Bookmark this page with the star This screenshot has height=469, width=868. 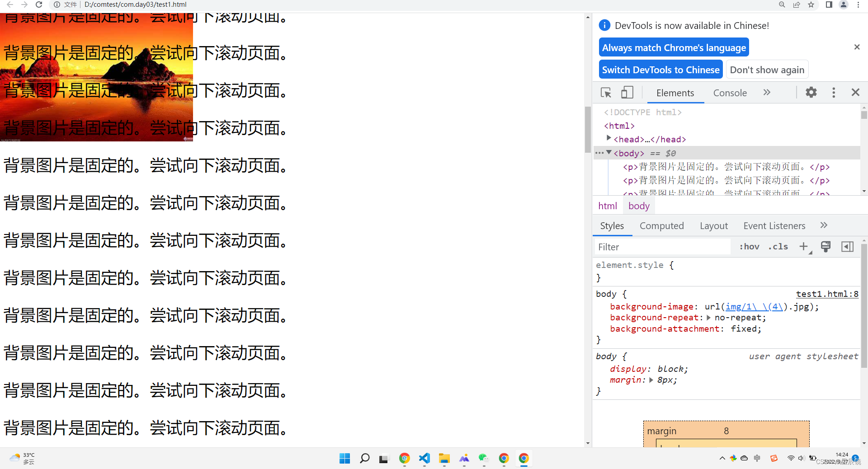(811, 5)
